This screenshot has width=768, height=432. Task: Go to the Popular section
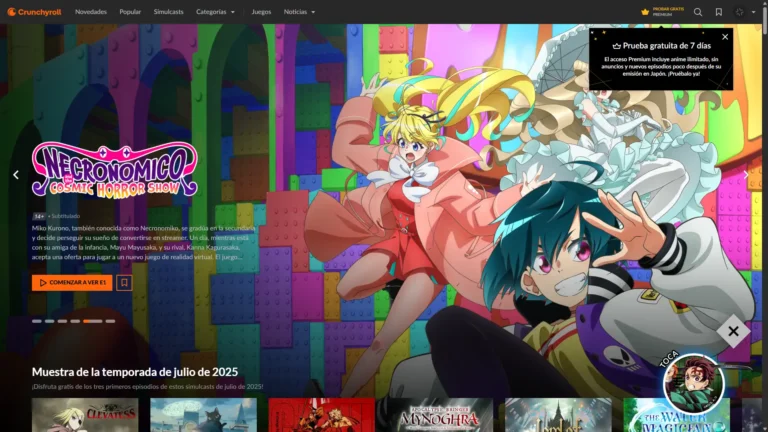tap(130, 12)
